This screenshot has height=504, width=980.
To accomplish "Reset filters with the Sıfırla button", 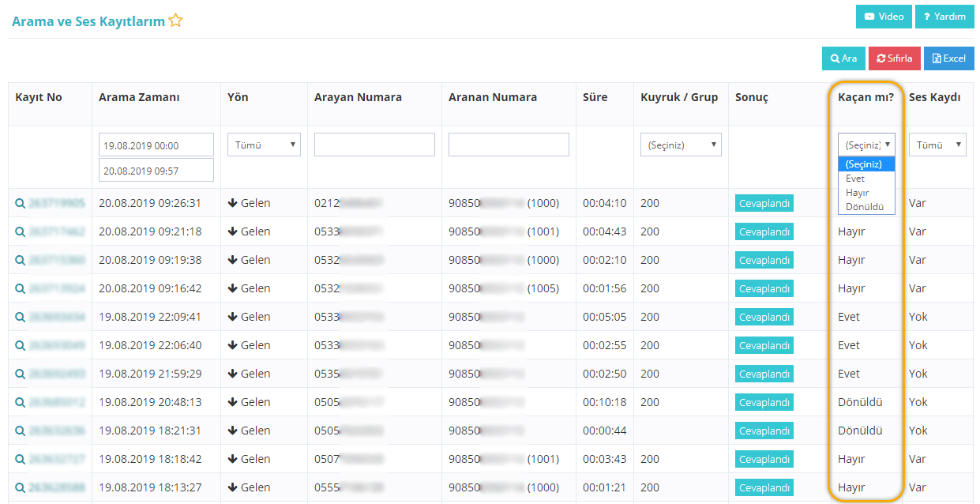I will tap(894, 58).
